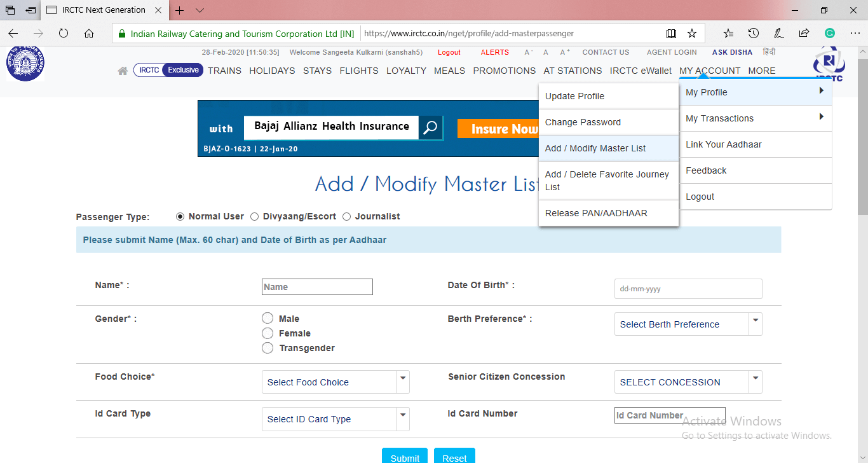Click the browser refresh icon
868x463 pixels.
[64, 34]
